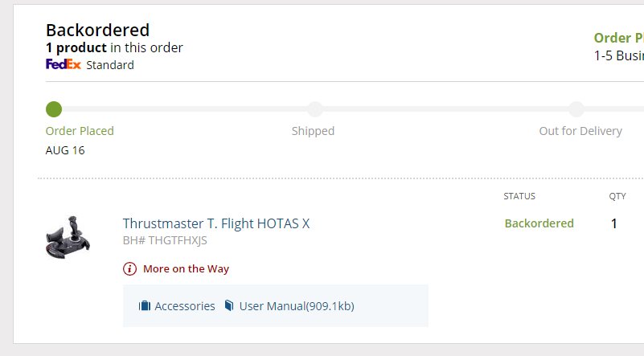
Task: Click the Shipped step label
Action: tap(313, 131)
